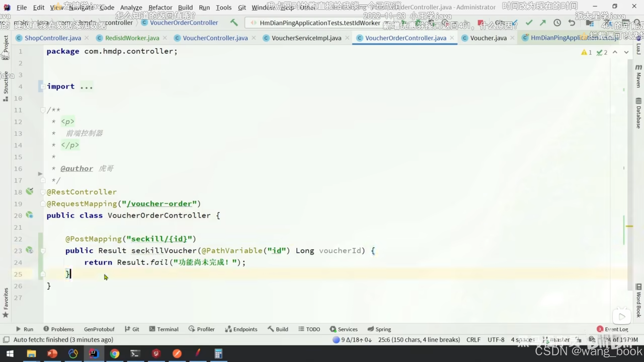Open the Refactor menu
The width and height of the screenshot is (644, 362).
[160, 7]
